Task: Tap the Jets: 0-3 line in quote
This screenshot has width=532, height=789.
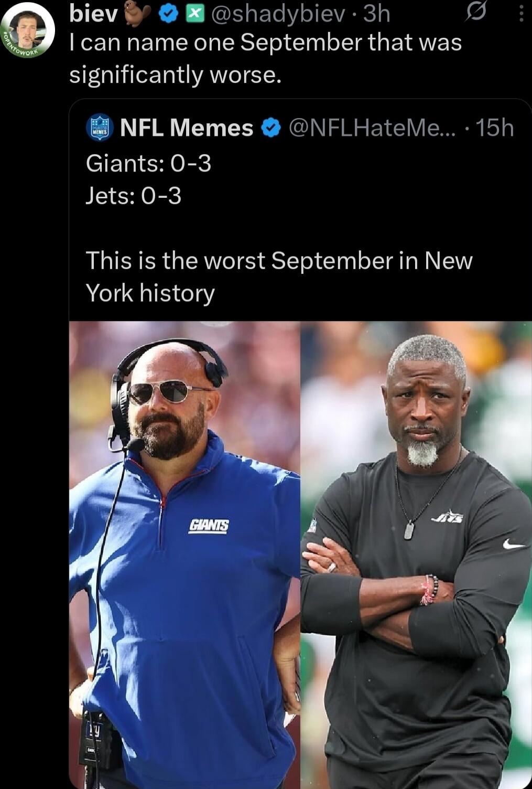Action: click(134, 196)
